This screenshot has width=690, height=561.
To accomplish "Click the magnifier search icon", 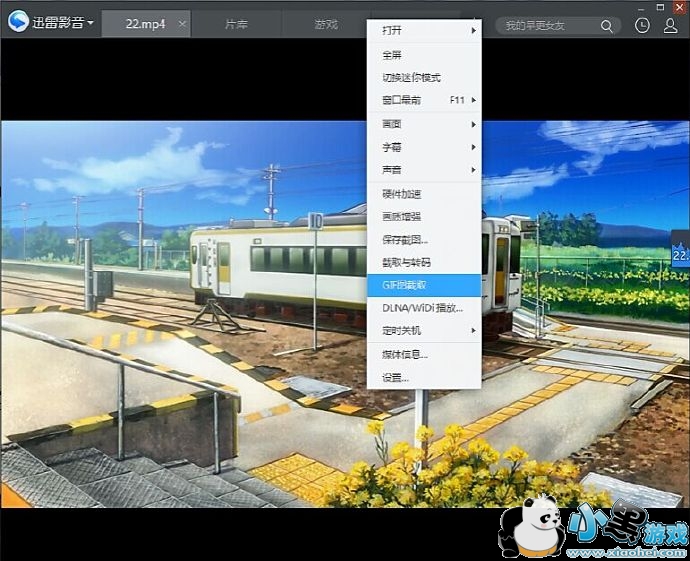I will tap(606, 26).
